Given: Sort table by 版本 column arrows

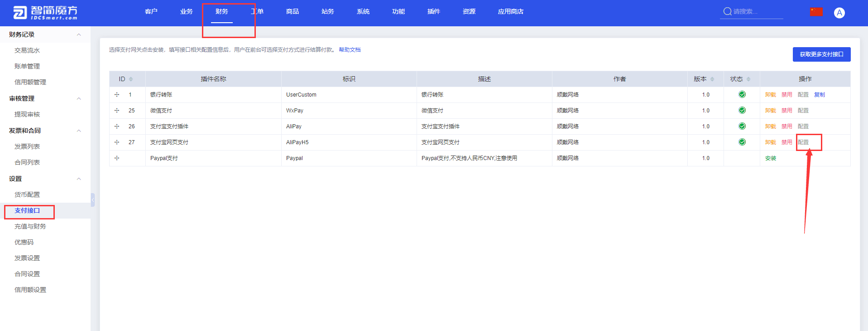Looking at the screenshot, I should click(x=712, y=79).
